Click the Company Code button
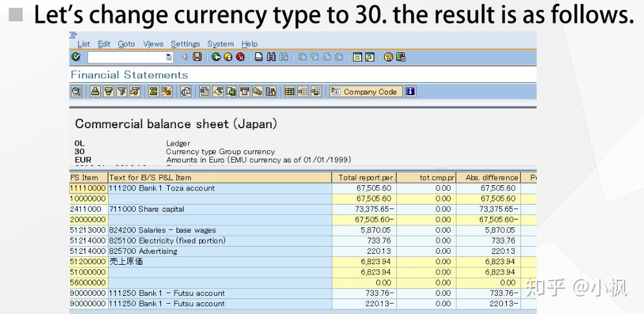The width and height of the screenshot is (644, 314). click(x=365, y=92)
